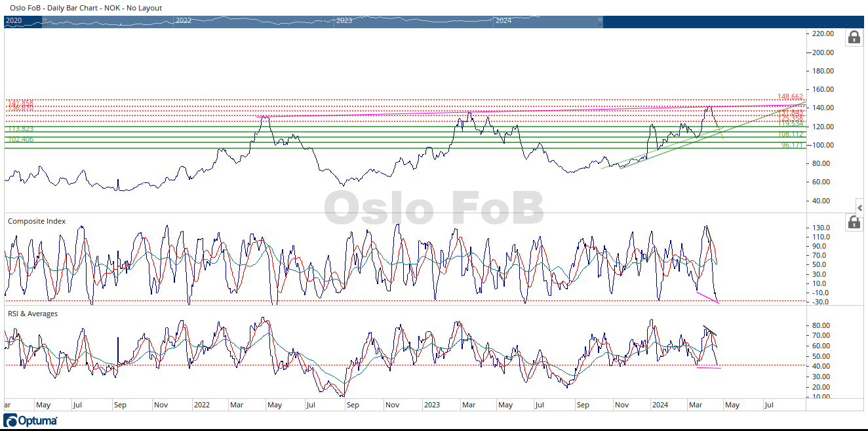The height and width of the screenshot is (431, 868).
Task: Toggle the lock icon beside Composite Index pane
Action: (x=854, y=222)
